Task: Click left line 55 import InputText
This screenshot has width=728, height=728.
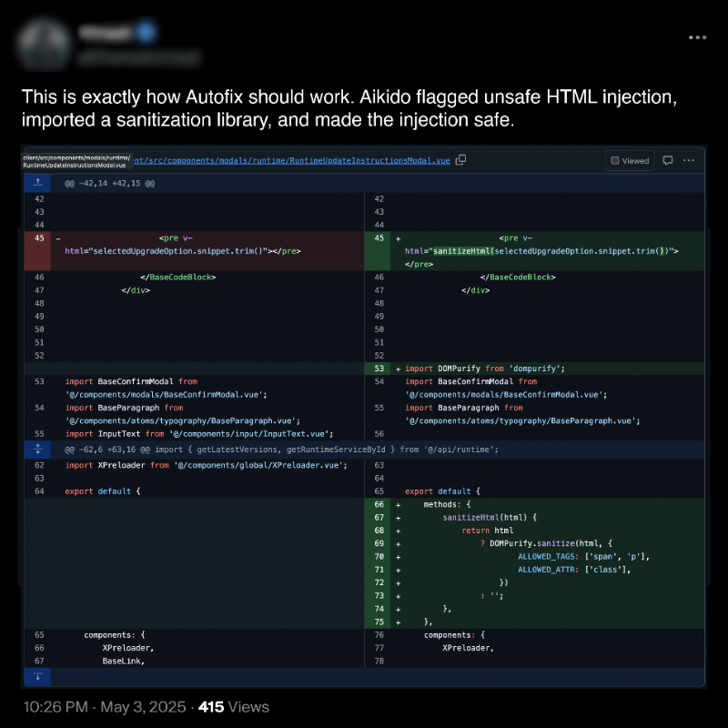Action: pos(199,434)
